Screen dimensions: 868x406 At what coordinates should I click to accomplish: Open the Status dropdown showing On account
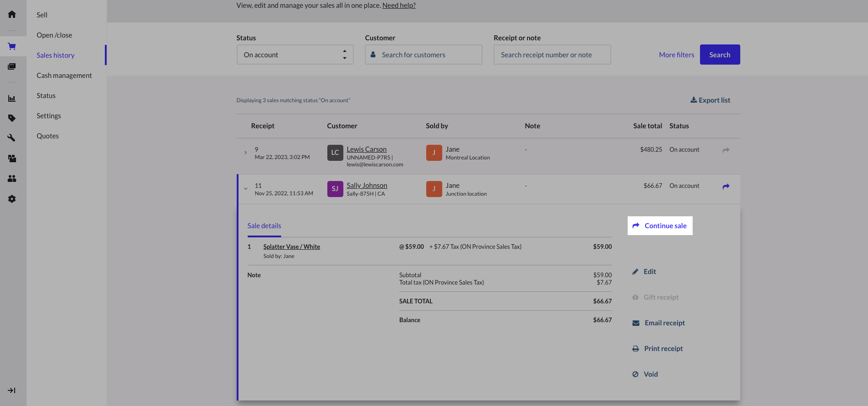[x=295, y=55]
